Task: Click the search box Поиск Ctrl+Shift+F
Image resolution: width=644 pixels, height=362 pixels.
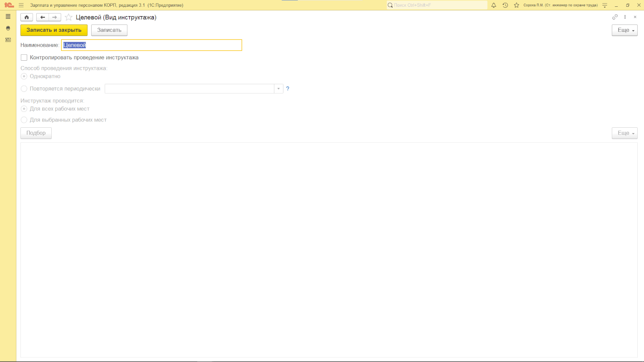Action: pos(437,5)
